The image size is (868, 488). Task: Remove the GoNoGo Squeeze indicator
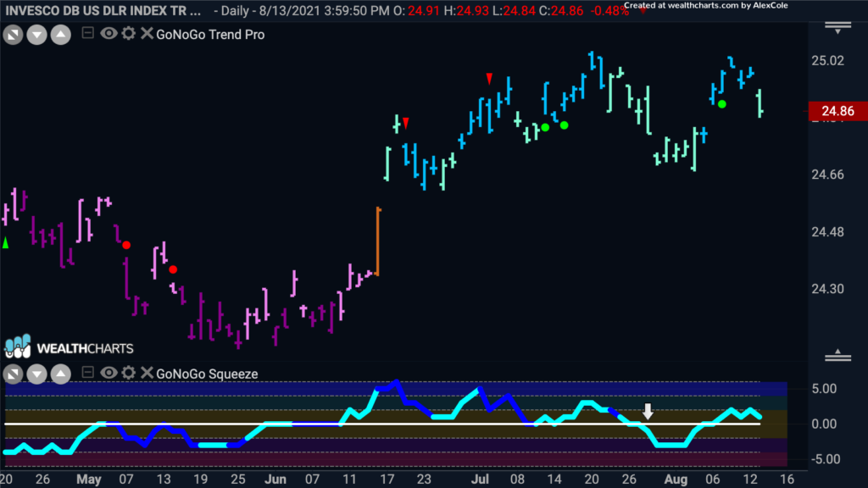pos(147,373)
